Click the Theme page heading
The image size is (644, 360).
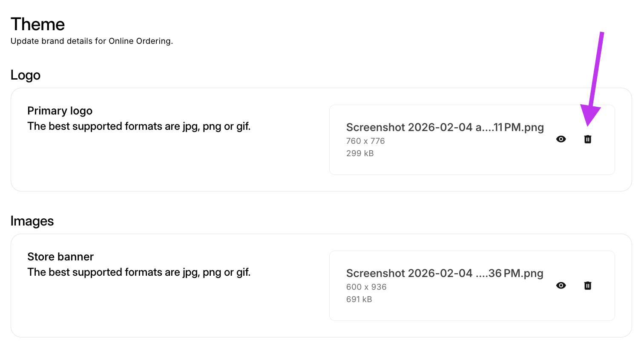tap(38, 24)
